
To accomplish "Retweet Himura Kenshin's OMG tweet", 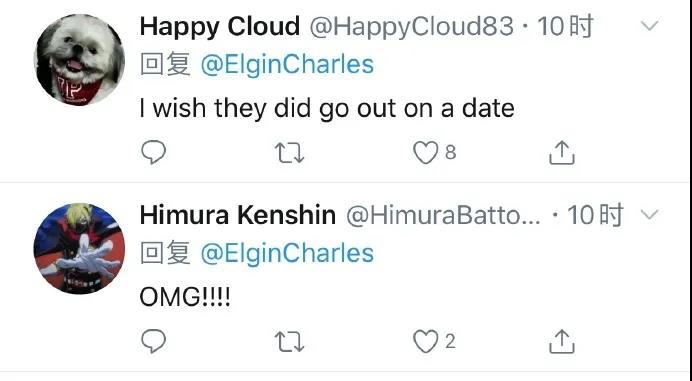I will tap(289, 342).
